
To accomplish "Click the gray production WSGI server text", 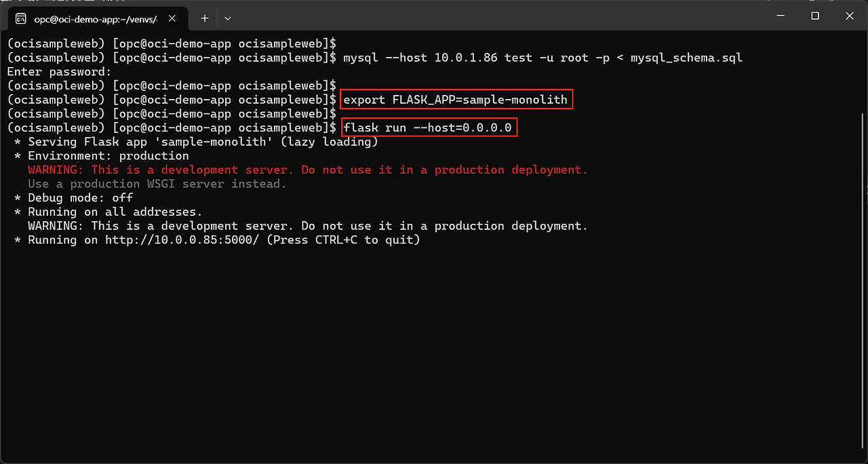I will tap(157, 184).
